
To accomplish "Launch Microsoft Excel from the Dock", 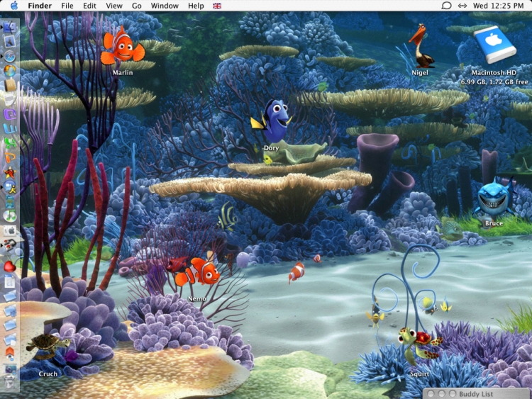I will tap(10, 143).
